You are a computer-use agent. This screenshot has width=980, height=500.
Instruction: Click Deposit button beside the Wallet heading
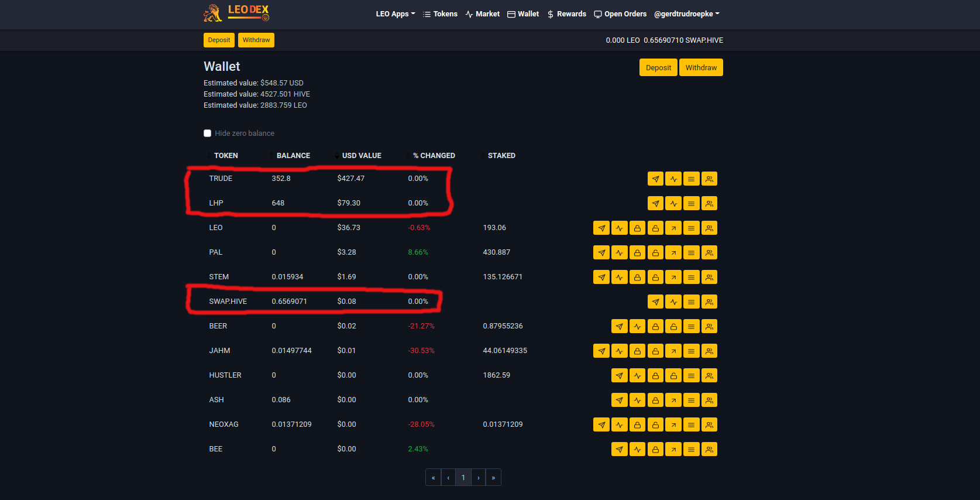[x=658, y=67]
